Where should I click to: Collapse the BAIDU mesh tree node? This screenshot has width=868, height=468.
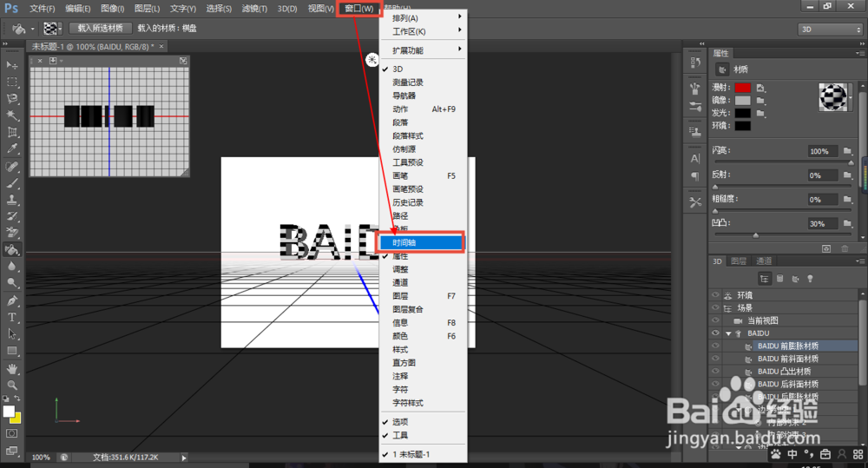728,333
